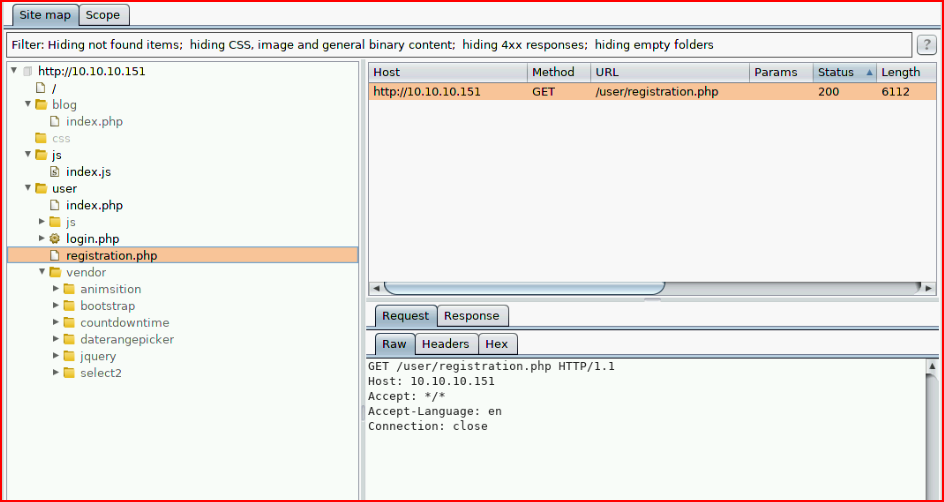Expand the js folder under user
This screenshot has width=944, height=502.
(x=42, y=222)
